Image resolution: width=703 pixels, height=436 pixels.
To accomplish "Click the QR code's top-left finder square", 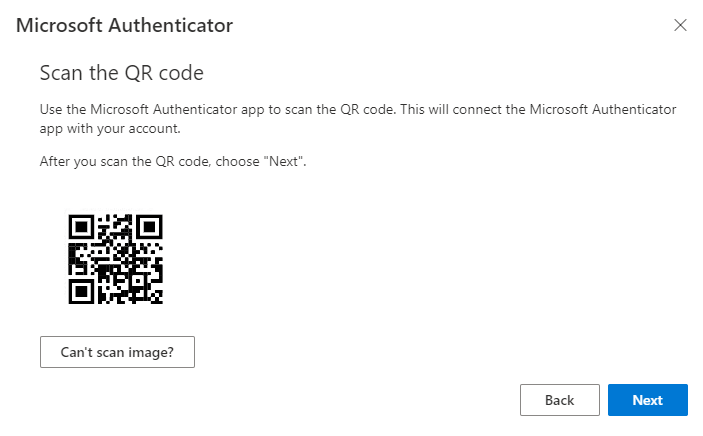I will coord(81,227).
